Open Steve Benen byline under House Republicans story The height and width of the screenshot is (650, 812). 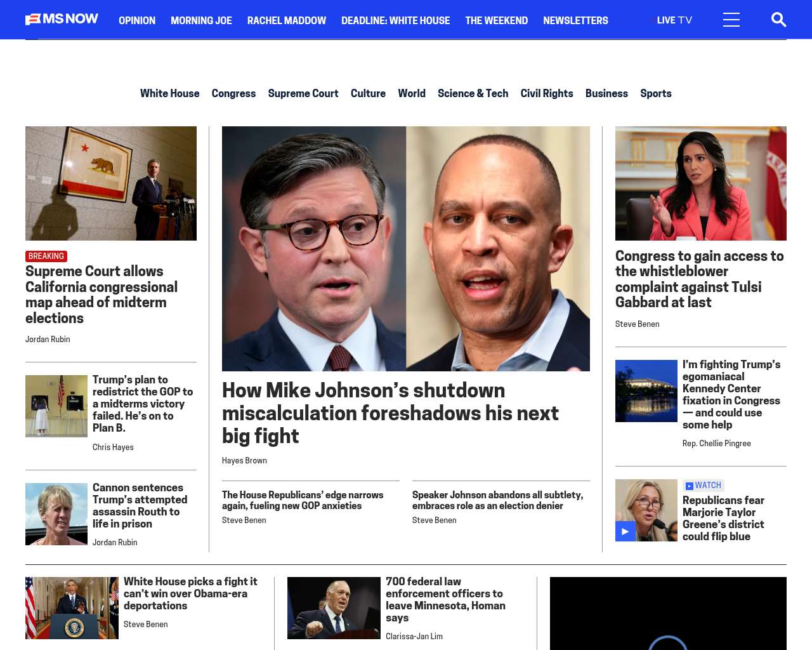[244, 520]
